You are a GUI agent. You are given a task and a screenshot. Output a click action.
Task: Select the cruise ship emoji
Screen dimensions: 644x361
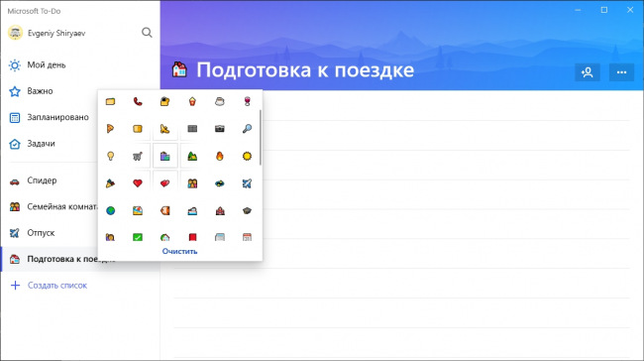192,210
